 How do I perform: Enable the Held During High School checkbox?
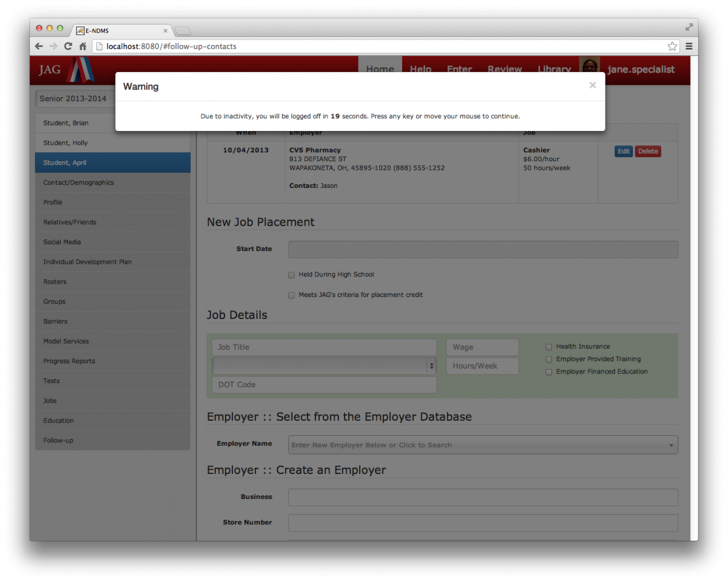(292, 275)
